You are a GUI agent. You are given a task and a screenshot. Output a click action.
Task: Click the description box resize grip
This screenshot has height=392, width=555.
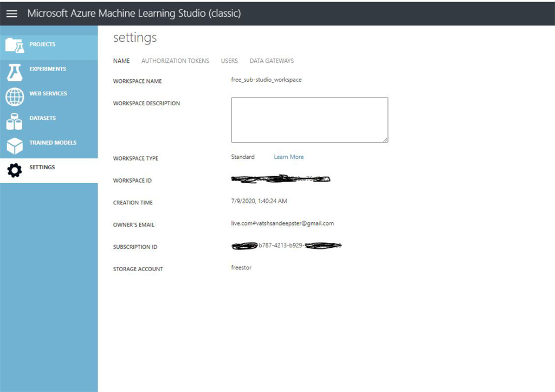point(385,140)
